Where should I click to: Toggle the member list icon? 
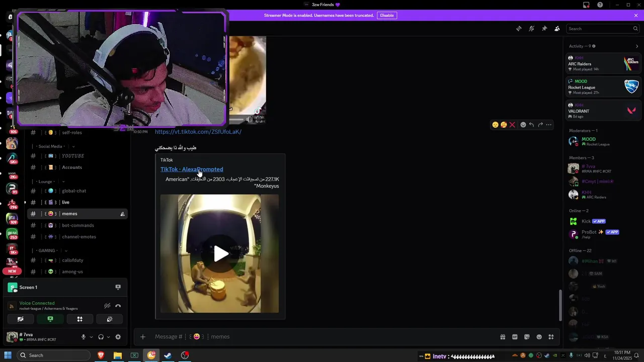click(557, 29)
